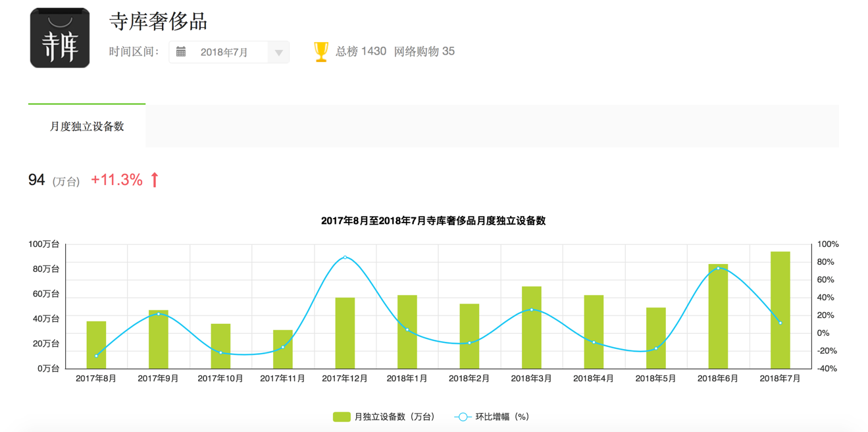Click the 2018年2月 bar

(x=469, y=337)
